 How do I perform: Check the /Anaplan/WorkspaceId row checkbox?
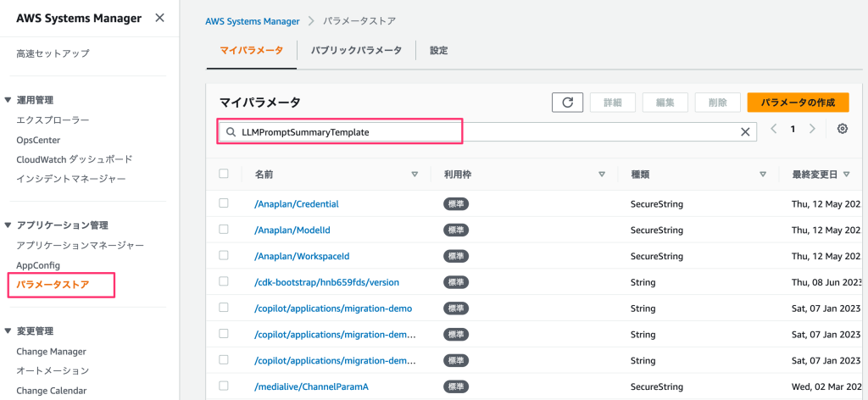point(224,255)
